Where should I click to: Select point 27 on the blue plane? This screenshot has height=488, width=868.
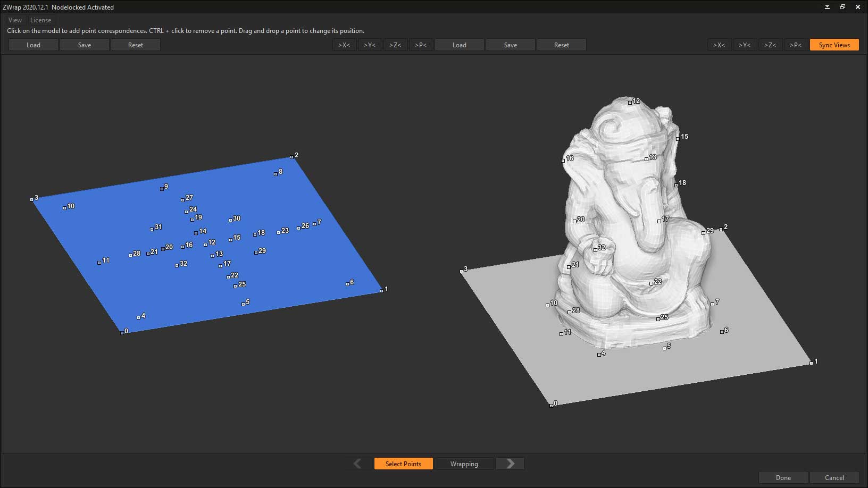tap(182, 200)
